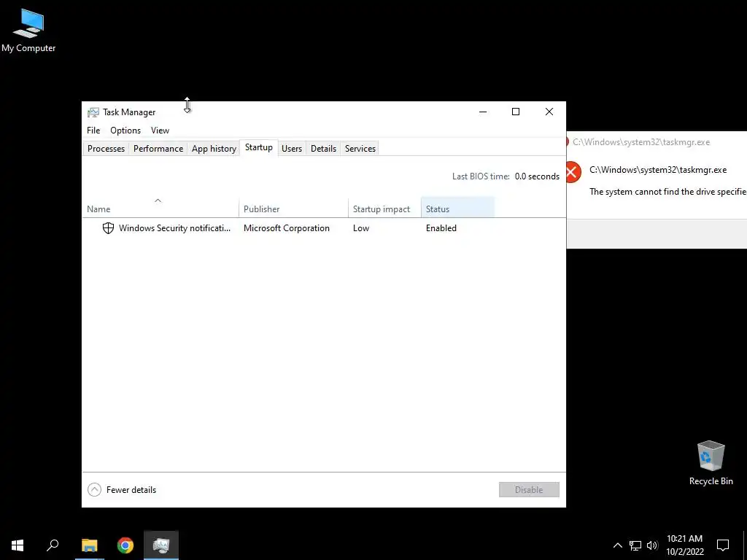
Task: Click the Windows Security shield icon
Action: click(x=108, y=228)
